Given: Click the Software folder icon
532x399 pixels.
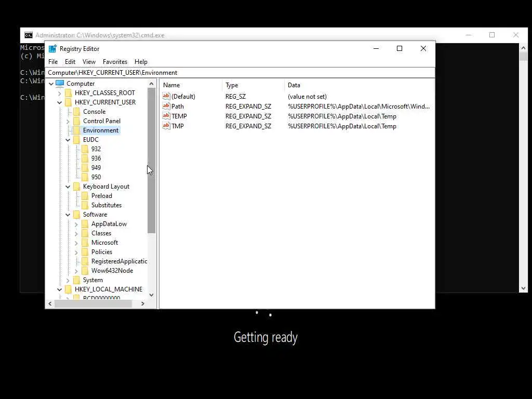Looking at the screenshot, I should 77,215.
